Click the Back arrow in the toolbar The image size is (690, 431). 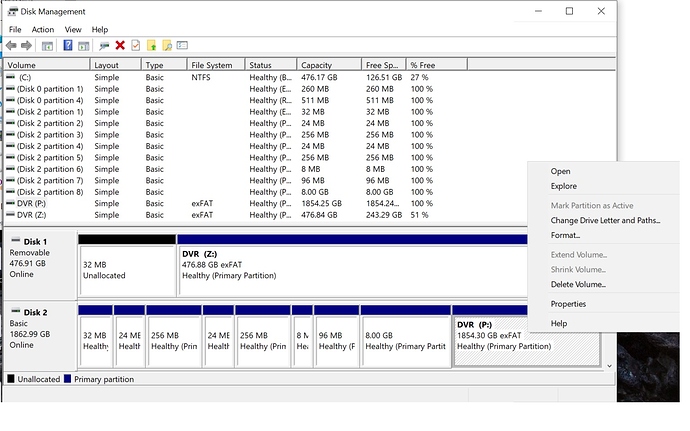point(11,45)
